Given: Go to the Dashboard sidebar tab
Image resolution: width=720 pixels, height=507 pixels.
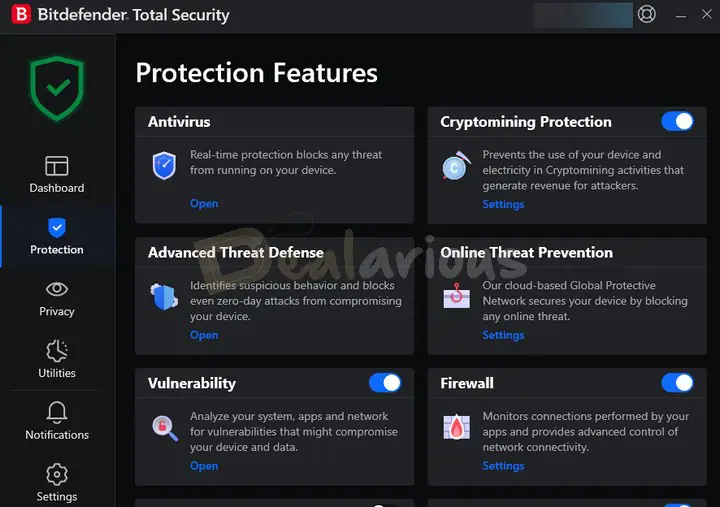Looking at the screenshot, I should (57, 174).
